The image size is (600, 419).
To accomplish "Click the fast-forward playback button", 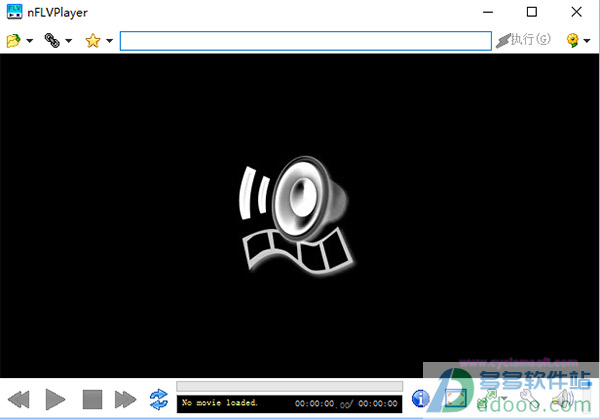I will (x=125, y=399).
